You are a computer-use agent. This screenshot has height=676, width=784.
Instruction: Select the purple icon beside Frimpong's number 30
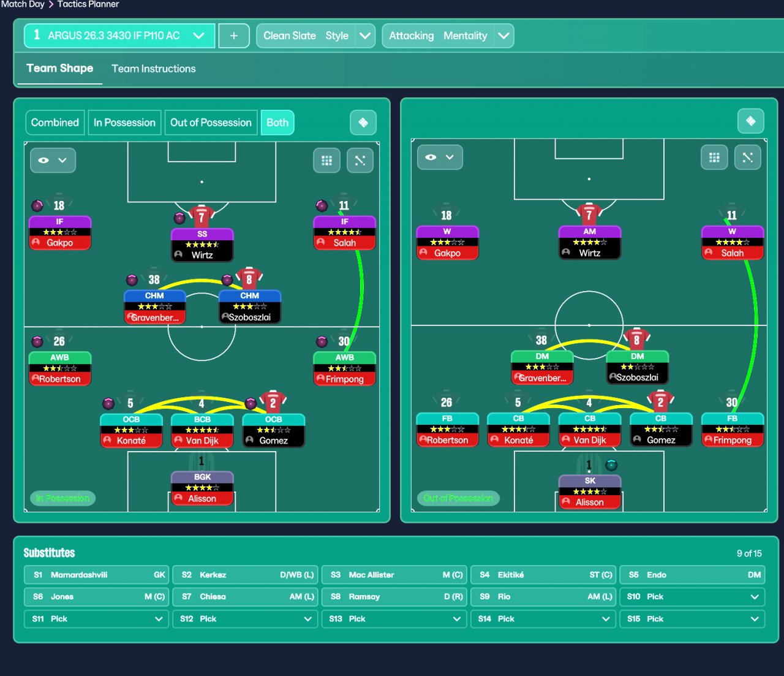(x=322, y=341)
